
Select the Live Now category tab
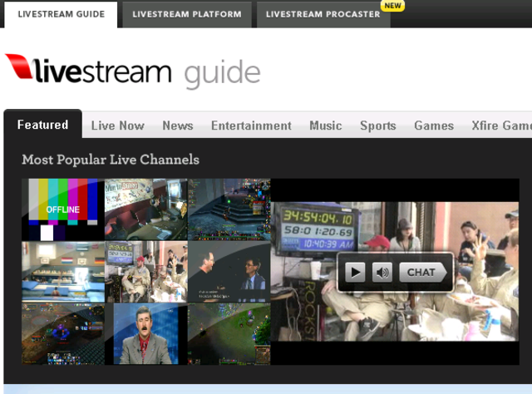tap(118, 126)
